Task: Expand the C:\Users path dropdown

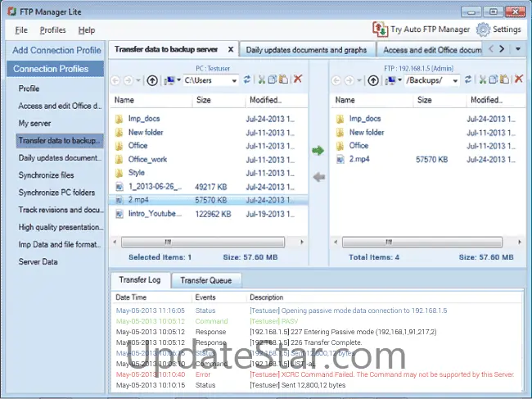Action: click(x=234, y=81)
